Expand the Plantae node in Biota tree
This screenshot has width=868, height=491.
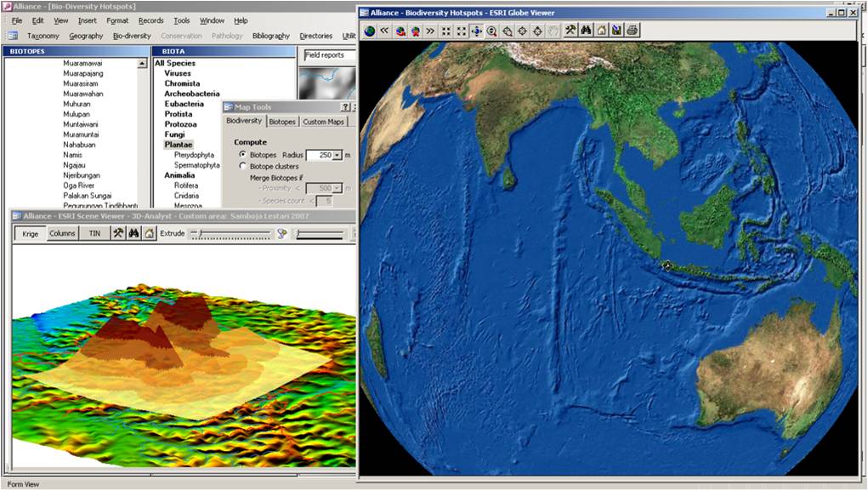(x=179, y=145)
